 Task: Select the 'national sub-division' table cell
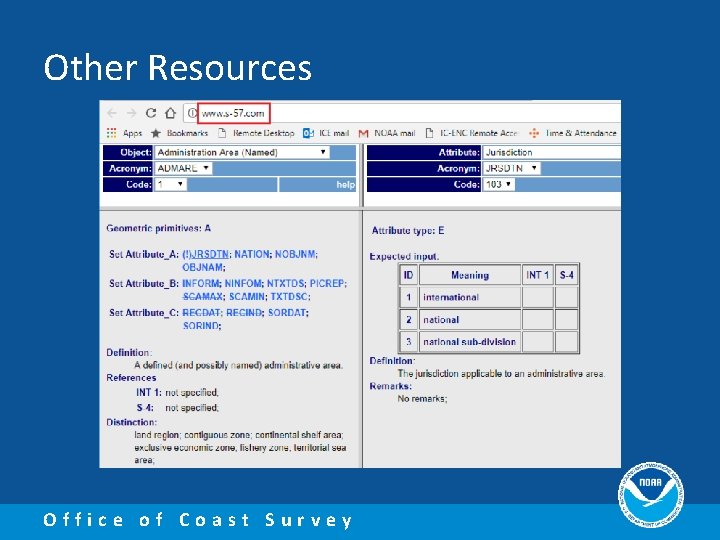(470, 342)
